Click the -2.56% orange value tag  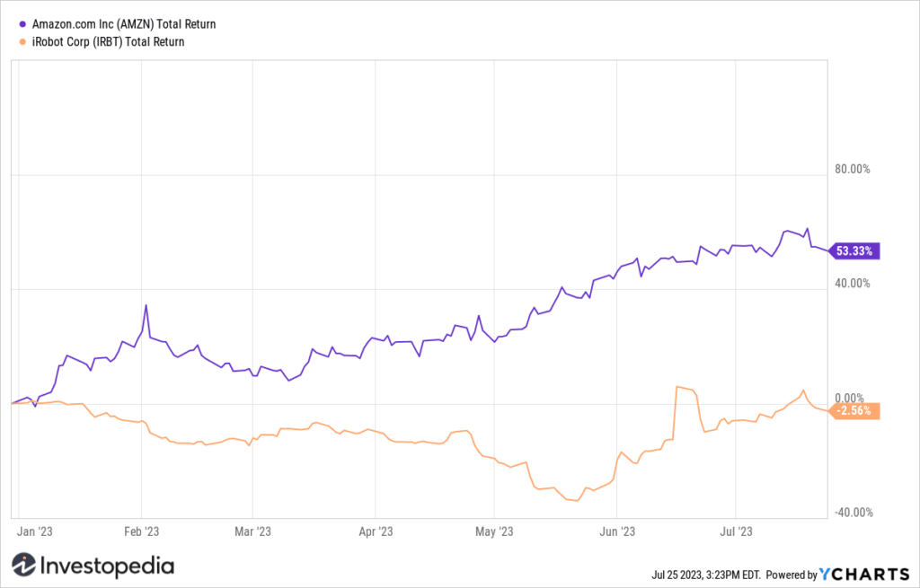854,410
